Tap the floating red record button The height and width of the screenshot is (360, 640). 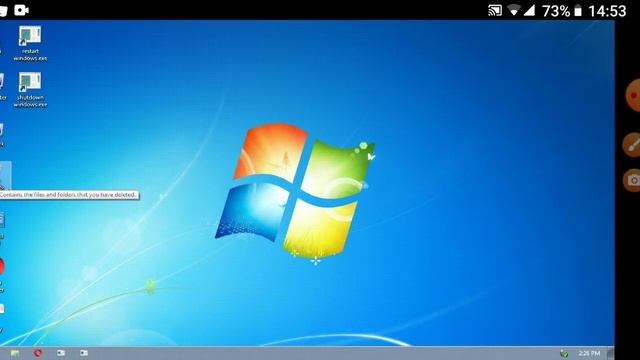click(633, 96)
